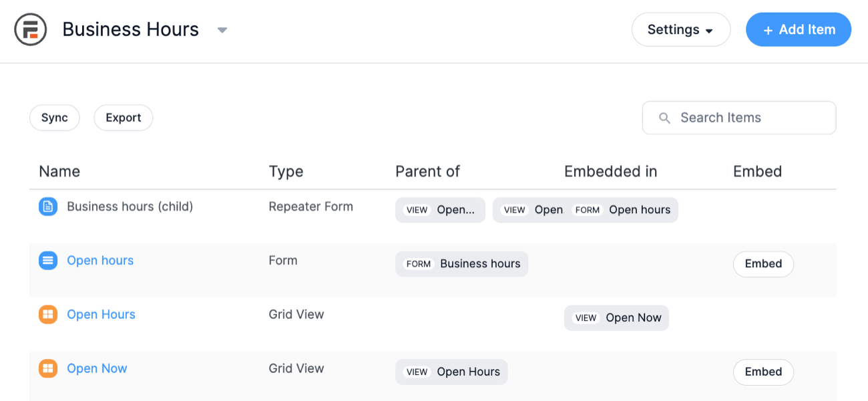
Task: Click the form icon beside Open hours
Action: click(x=48, y=261)
